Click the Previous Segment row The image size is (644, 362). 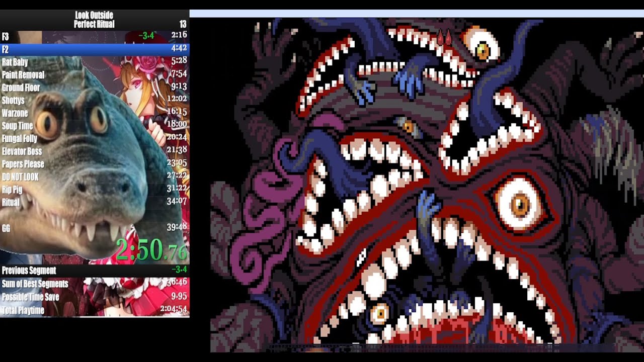click(x=95, y=270)
